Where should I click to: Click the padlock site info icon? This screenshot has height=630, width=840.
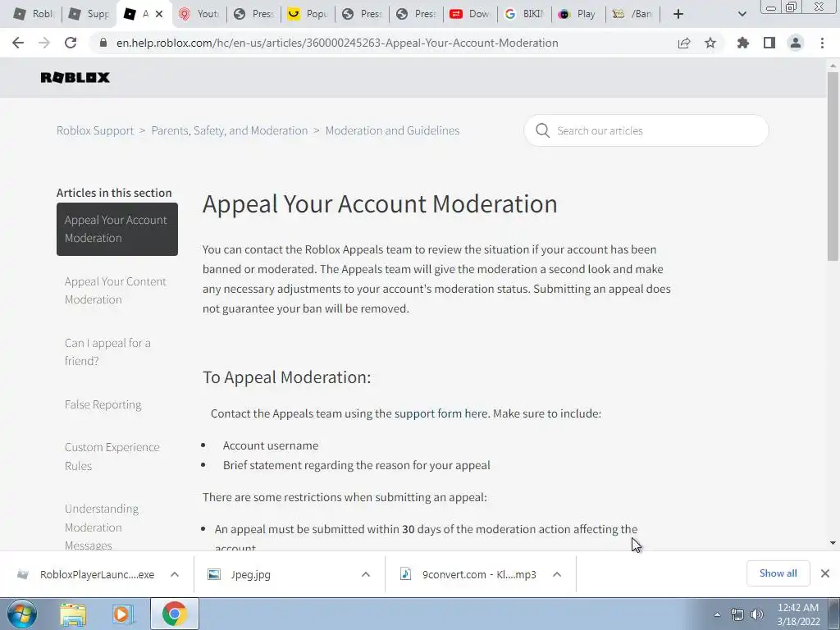104,43
